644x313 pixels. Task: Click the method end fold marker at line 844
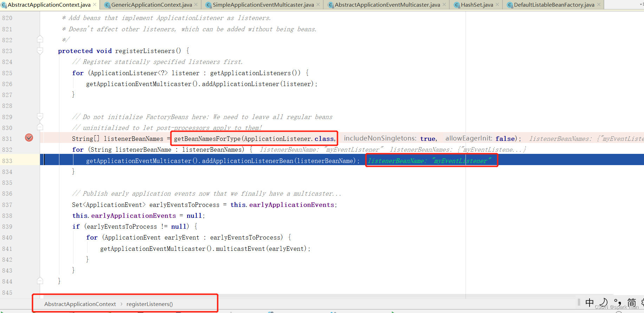tap(40, 281)
